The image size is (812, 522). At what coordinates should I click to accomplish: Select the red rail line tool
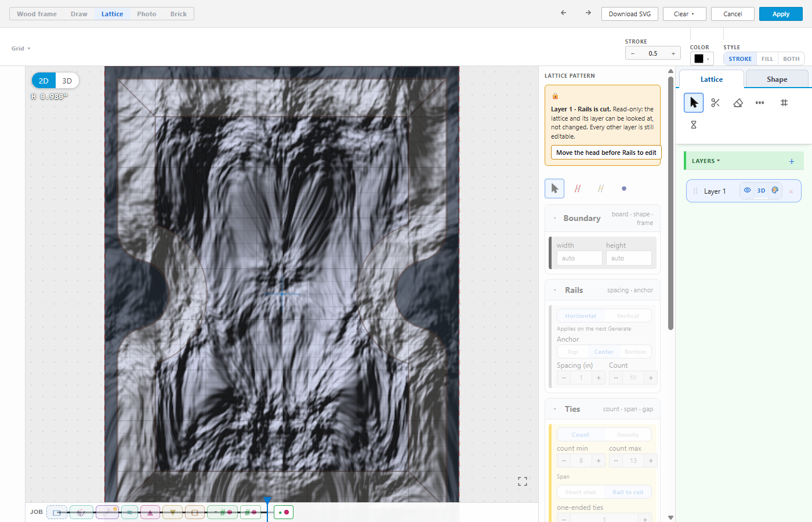(x=578, y=188)
